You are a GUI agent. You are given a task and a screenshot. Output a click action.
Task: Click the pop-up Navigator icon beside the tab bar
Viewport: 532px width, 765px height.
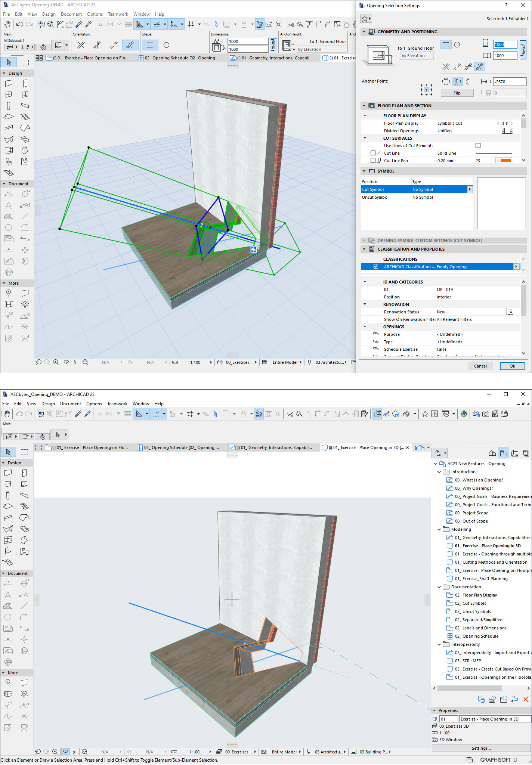point(420,447)
